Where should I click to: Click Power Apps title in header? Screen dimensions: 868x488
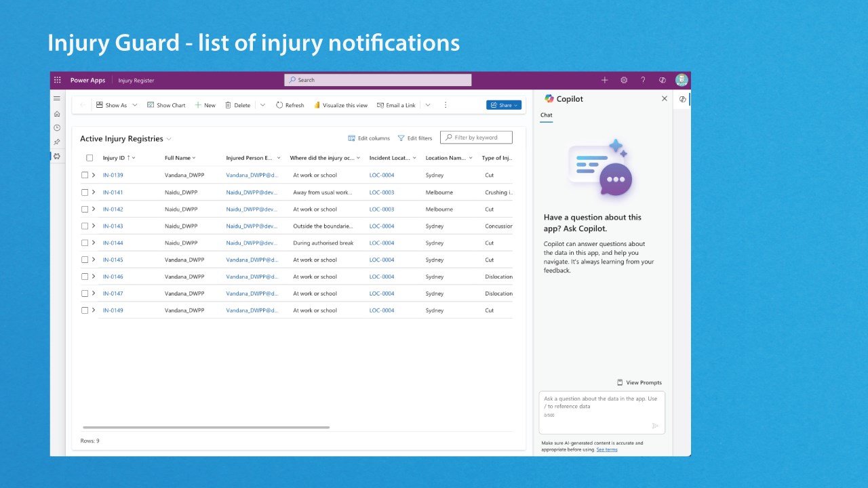point(88,80)
